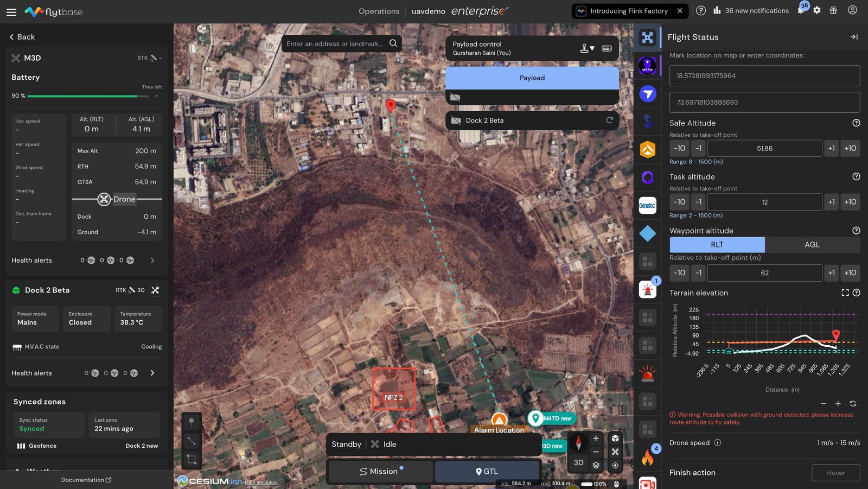
Task: Open the user account profile icon
Action: pyautogui.click(x=852, y=10)
